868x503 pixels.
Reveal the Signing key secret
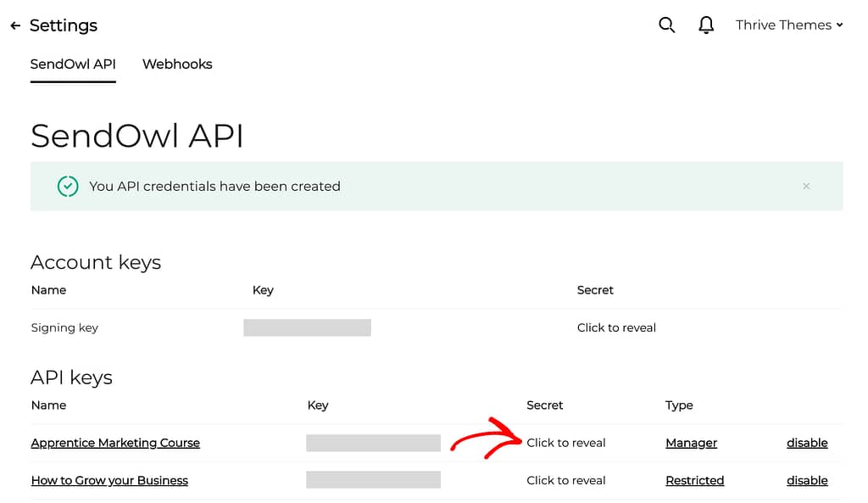[x=616, y=328]
